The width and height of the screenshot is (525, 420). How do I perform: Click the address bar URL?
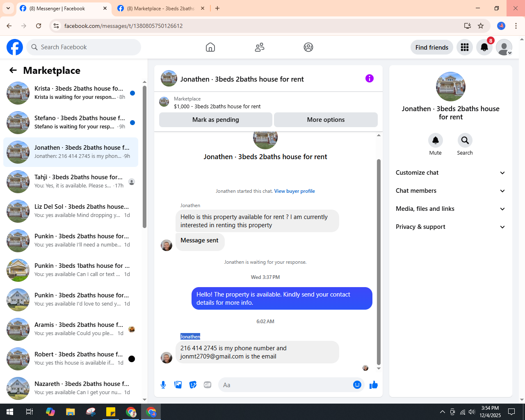click(123, 26)
